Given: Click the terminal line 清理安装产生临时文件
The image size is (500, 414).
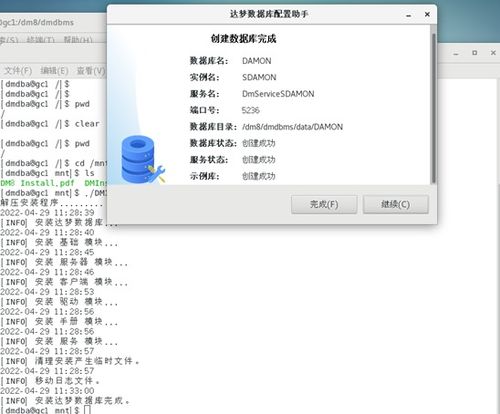Looking at the screenshot, I should tap(70, 361).
